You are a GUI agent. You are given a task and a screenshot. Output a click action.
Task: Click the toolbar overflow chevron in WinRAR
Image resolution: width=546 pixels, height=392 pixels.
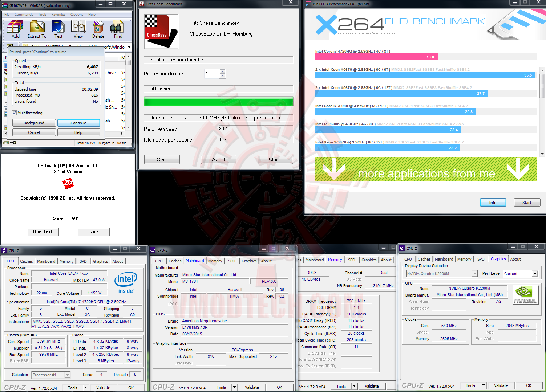coord(129,21)
